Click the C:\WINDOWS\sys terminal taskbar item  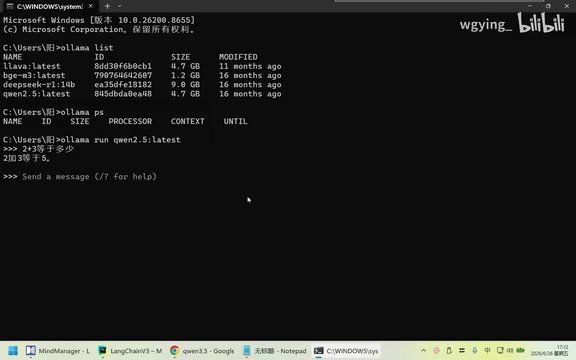(x=346, y=351)
